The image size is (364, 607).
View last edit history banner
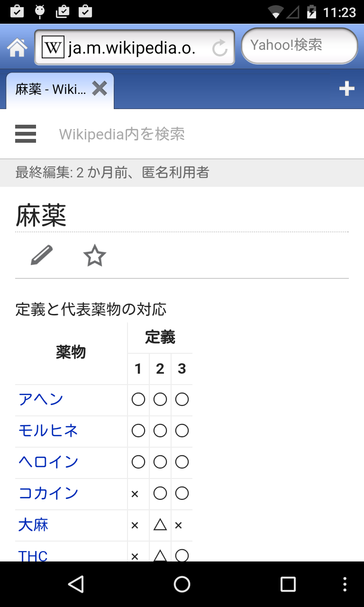(x=112, y=173)
